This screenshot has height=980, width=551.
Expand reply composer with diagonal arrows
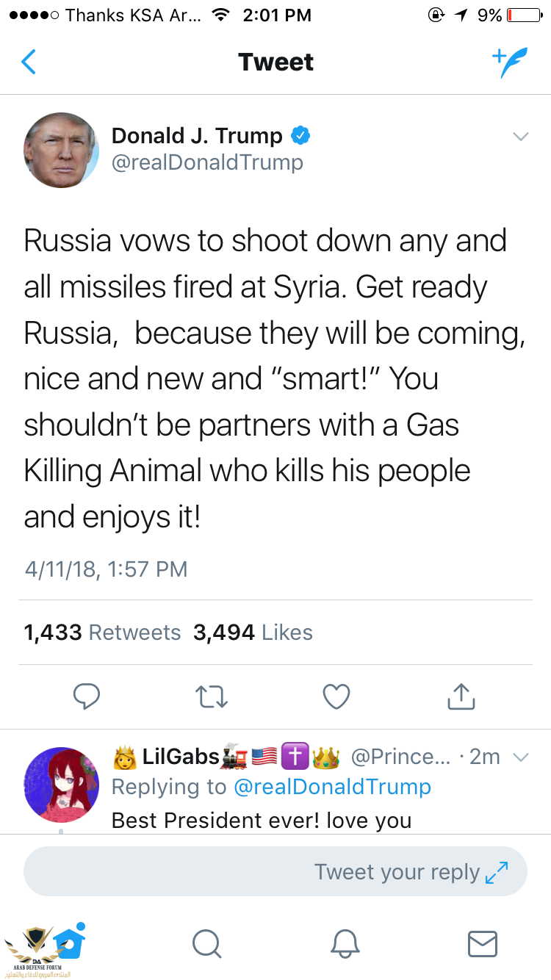tap(497, 872)
